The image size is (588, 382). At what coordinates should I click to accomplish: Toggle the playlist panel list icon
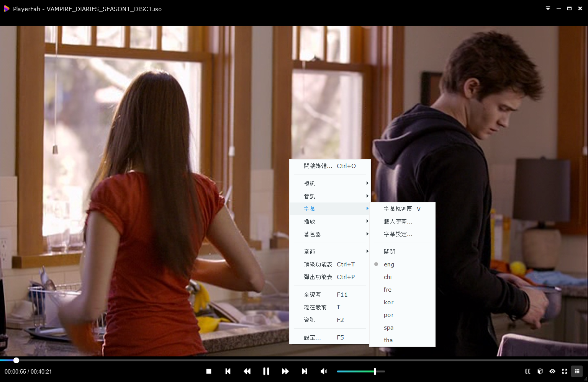point(577,371)
